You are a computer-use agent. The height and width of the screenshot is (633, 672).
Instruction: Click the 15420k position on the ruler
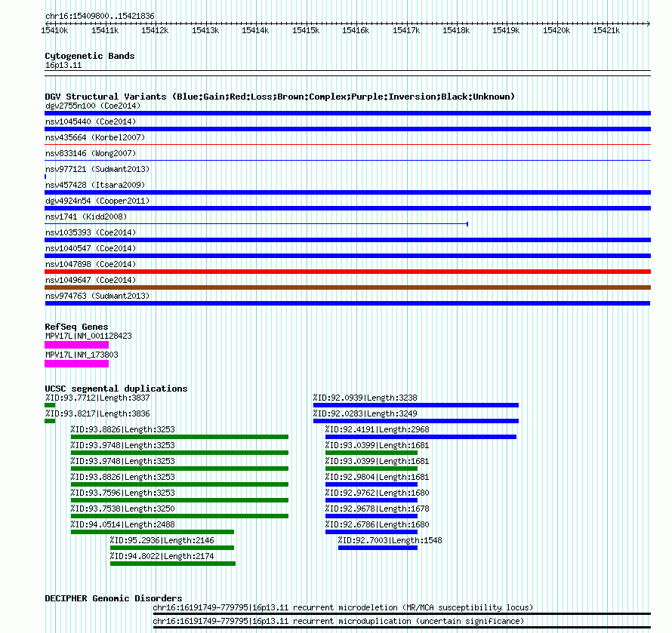556,30
